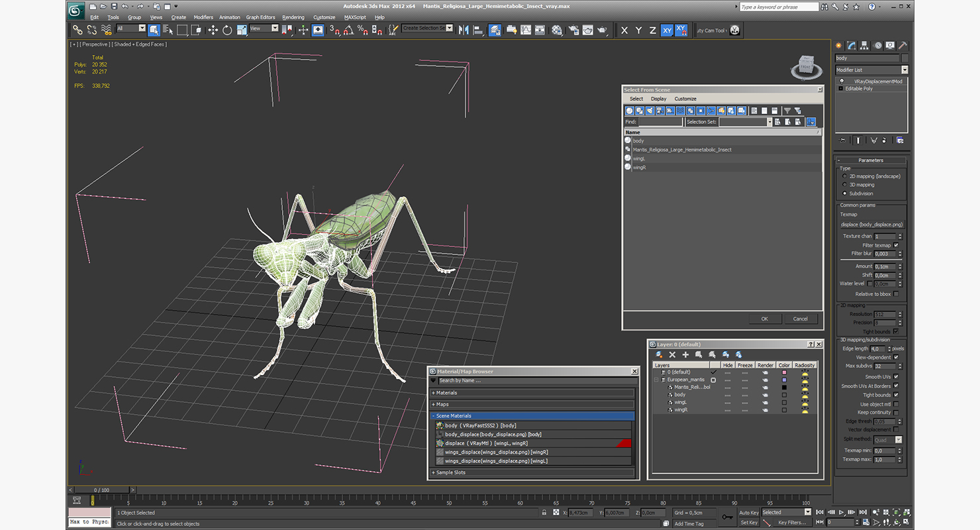The width and height of the screenshot is (980, 530).
Task: Enable Use object mtl checkbox
Action: (x=896, y=403)
